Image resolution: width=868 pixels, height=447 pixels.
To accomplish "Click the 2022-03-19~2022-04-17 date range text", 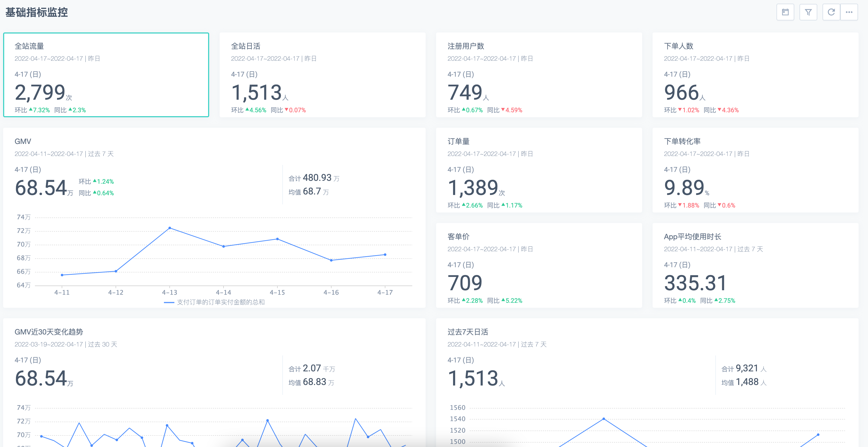I will pyautogui.click(x=49, y=344).
